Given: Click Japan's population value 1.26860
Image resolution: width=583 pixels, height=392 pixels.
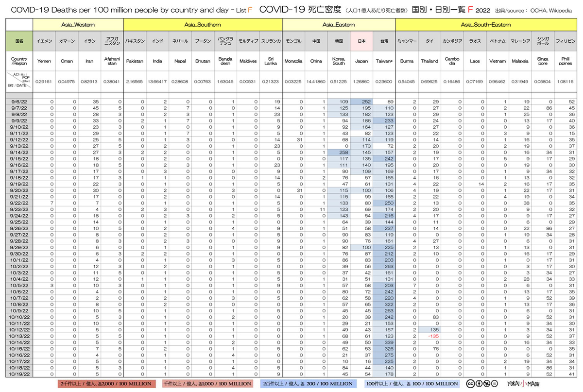Looking at the screenshot, I should point(361,82).
